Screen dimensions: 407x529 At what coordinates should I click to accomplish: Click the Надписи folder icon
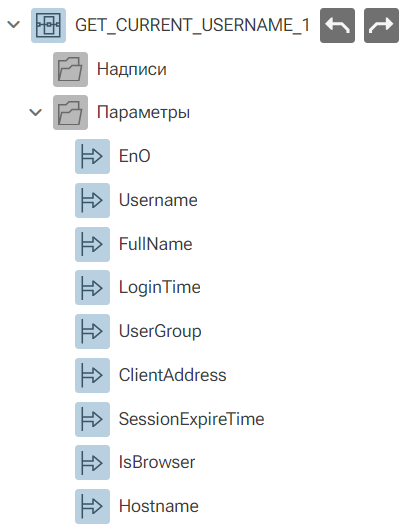point(71,69)
